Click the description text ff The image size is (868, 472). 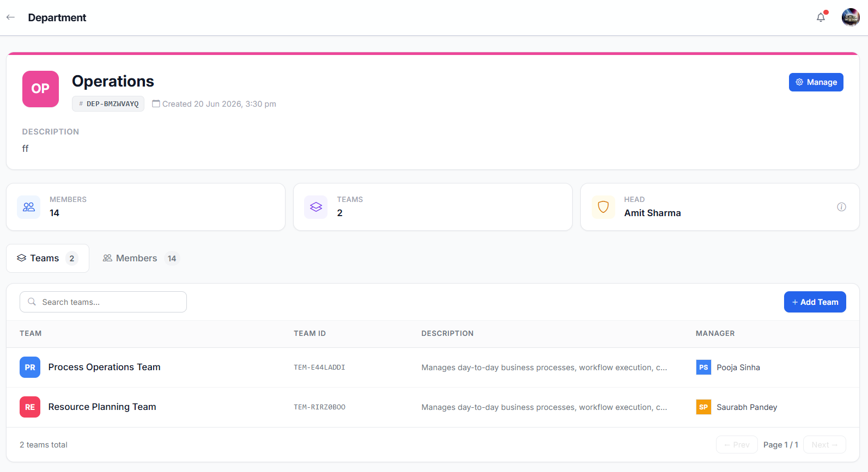tap(25, 149)
